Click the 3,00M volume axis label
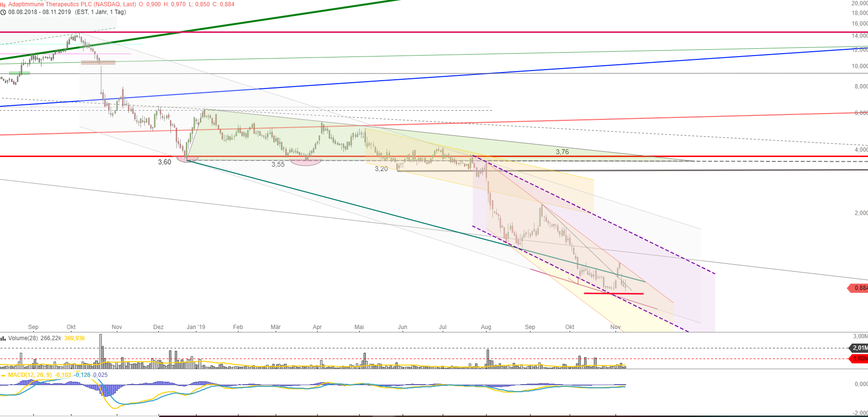The height and width of the screenshot is (417, 868). 860,336
